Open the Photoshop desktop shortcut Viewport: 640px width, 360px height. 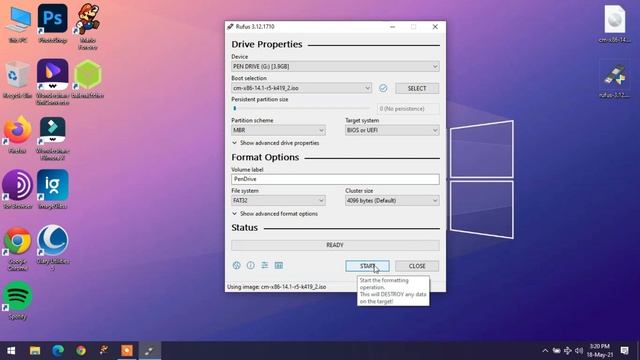(53, 24)
